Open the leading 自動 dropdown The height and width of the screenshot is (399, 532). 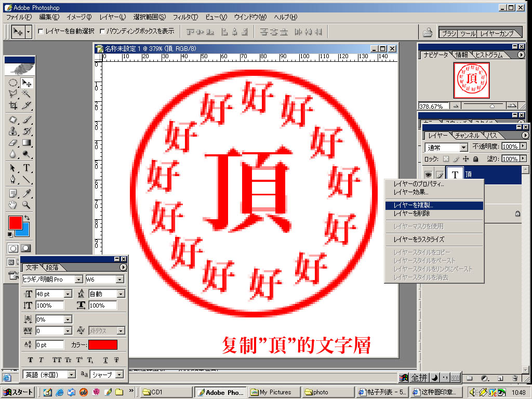pos(121,294)
